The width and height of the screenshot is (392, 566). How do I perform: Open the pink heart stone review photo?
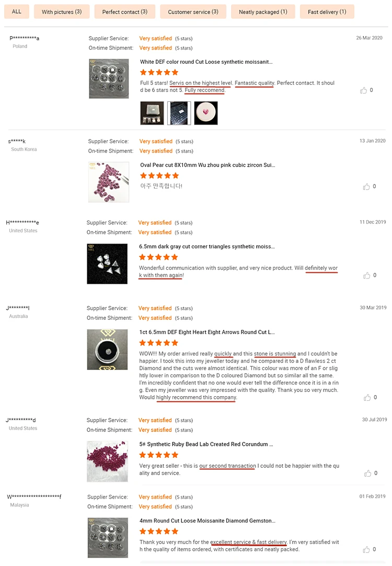point(206,113)
